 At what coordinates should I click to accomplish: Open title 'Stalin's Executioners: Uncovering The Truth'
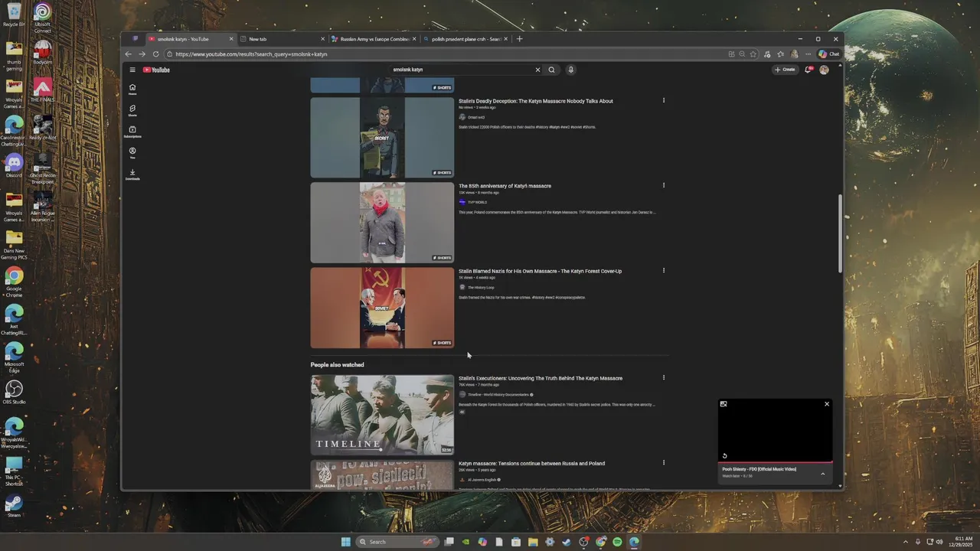coord(541,378)
